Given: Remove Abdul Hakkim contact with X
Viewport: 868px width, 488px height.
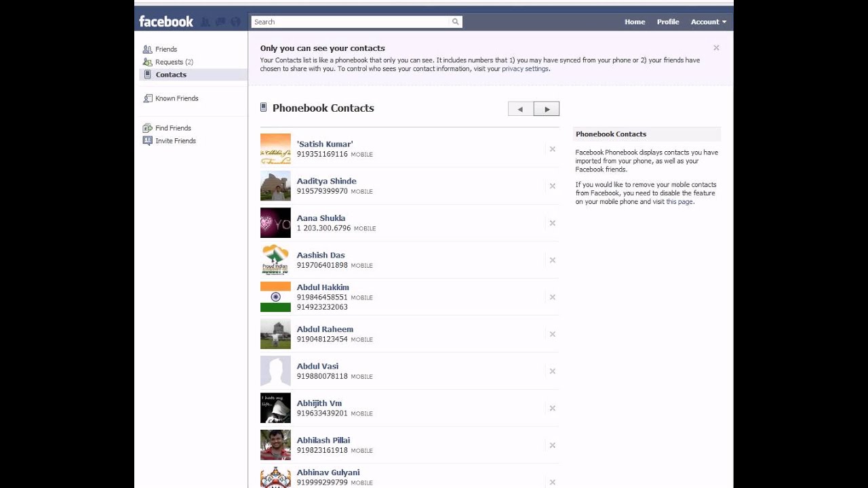Looking at the screenshot, I should click(553, 297).
